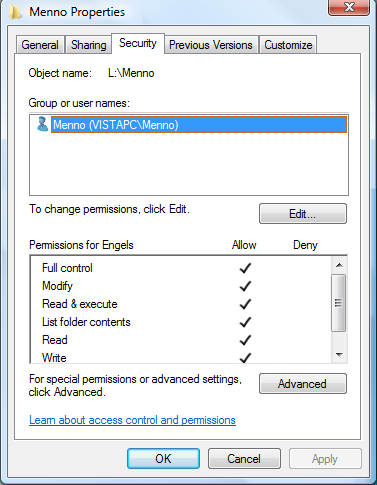Viewport: 377px width, 485px height.
Task: Click the folder icon in title bar
Action: pos(15,12)
